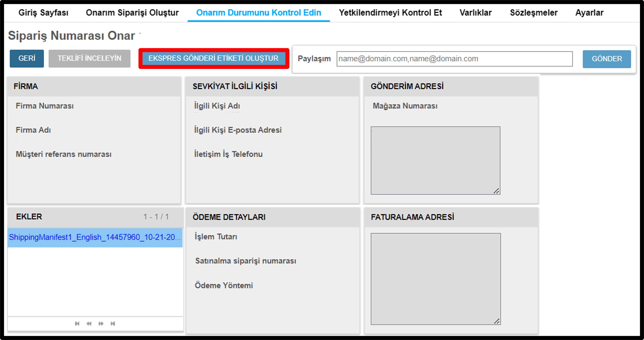Image resolution: width=644 pixels, height=340 pixels.
Task: Open the ShippingManifest1_English attachment link
Action: tap(95, 237)
